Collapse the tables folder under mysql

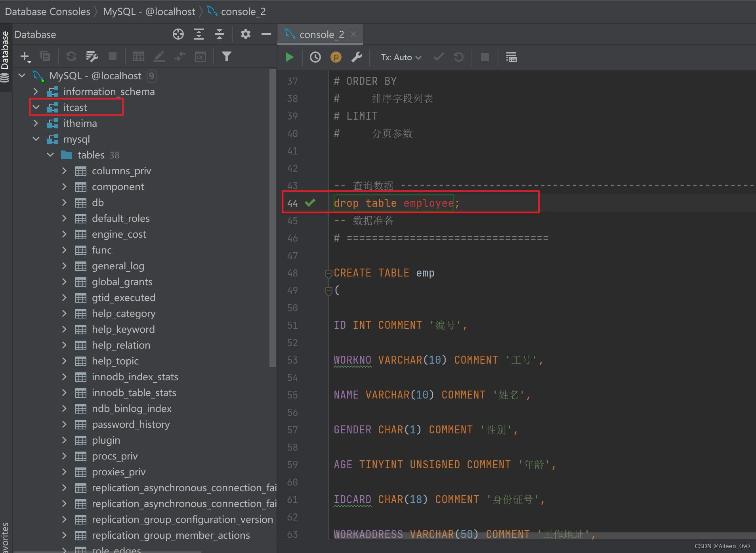(x=50, y=155)
